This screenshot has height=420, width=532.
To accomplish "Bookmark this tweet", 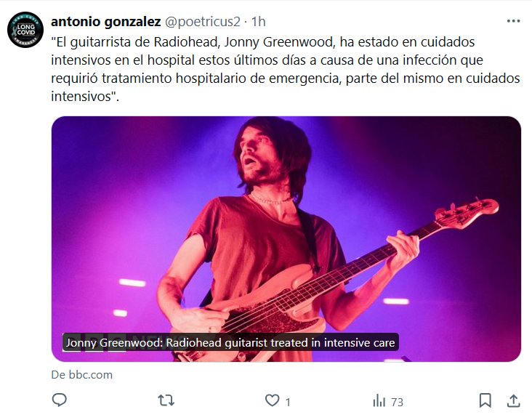I will 485,400.
